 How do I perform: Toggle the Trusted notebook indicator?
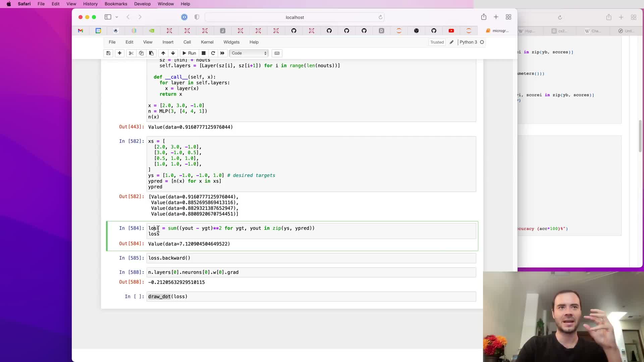pyautogui.click(x=437, y=42)
